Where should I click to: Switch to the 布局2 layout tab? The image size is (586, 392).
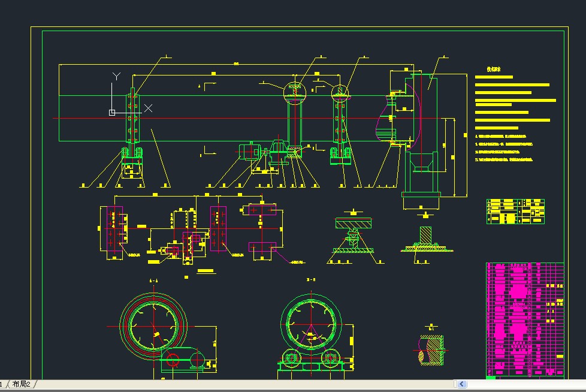pos(22,384)
